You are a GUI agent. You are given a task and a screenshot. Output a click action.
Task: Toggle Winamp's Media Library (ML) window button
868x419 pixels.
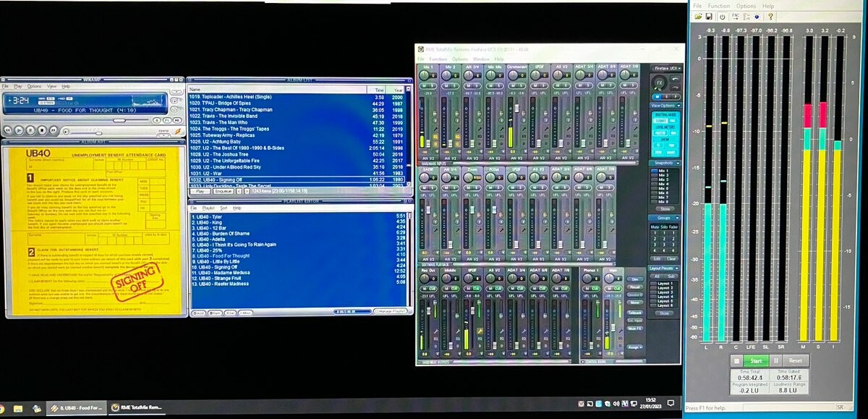(176, 120)
